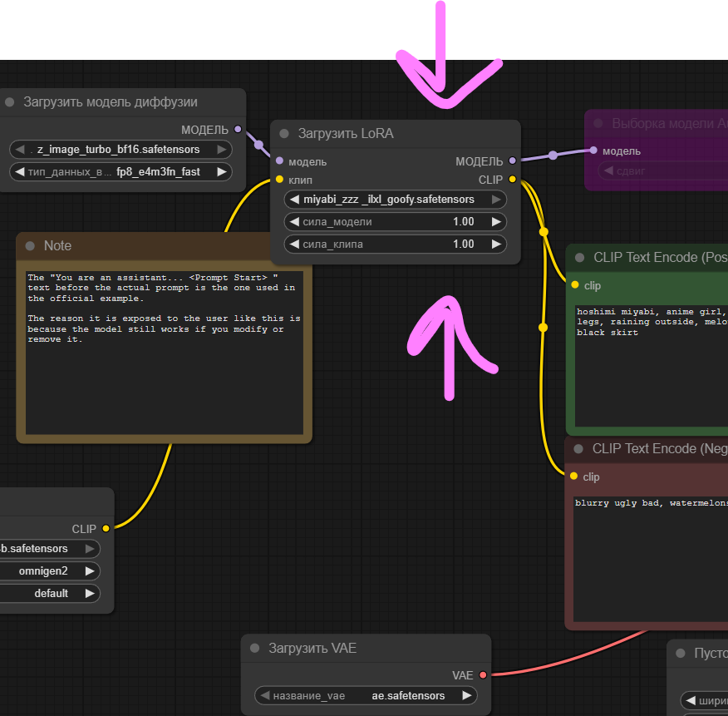
Task: Click link midpoint on wire to negative CLIP encode
Action: point(543,328)
